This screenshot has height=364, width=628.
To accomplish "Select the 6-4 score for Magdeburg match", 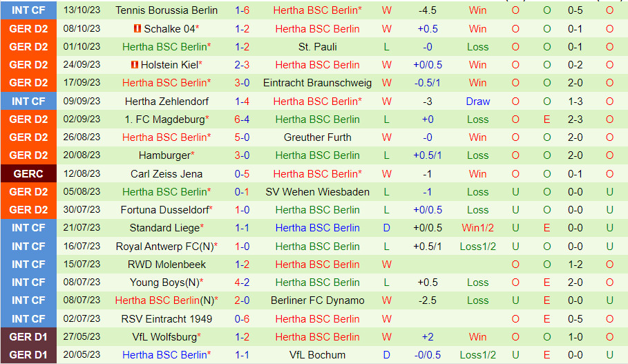I will coord(242,119).
